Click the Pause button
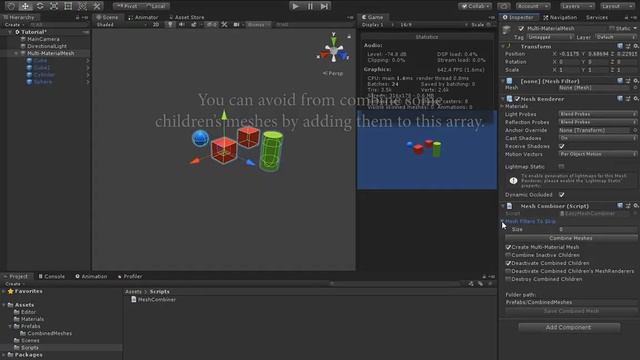Image resolution: width=640 pixels, height=360 pixels. tap(310, 6)
